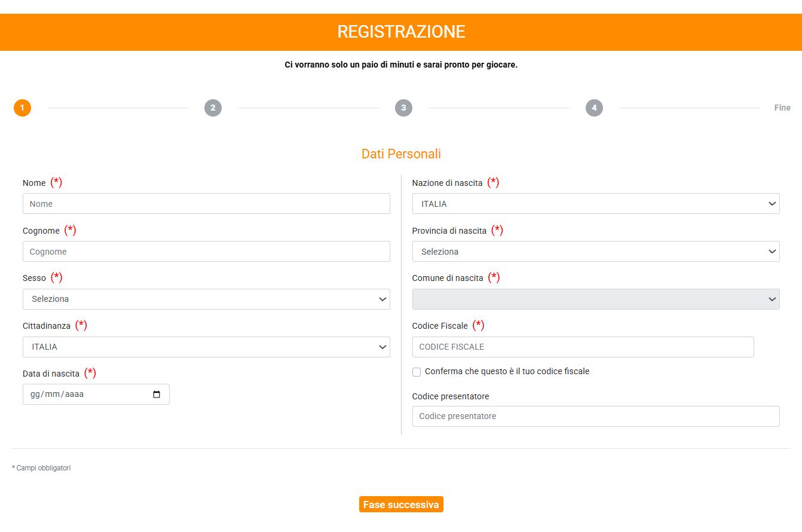Click the chevron on the Cittadinanza selector
Screen dimensions: 802x532
[383, 347]
